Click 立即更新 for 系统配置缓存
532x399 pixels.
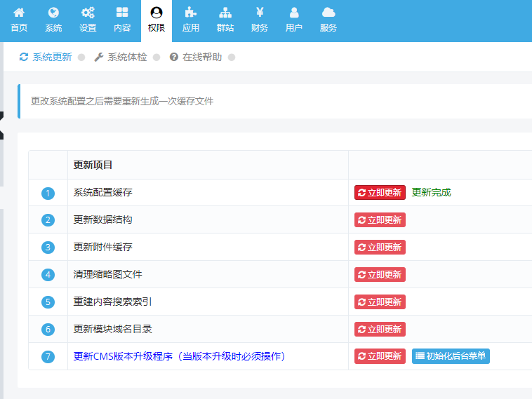tap(380, 193)
